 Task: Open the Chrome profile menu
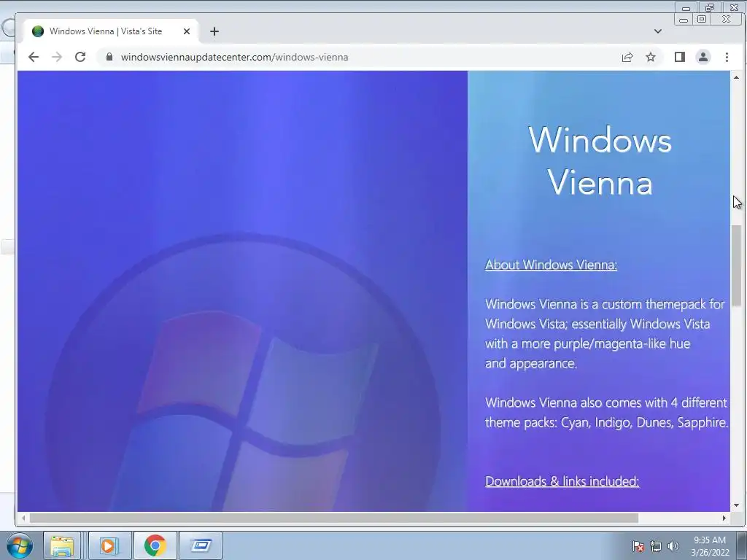(x=703, y=57)
